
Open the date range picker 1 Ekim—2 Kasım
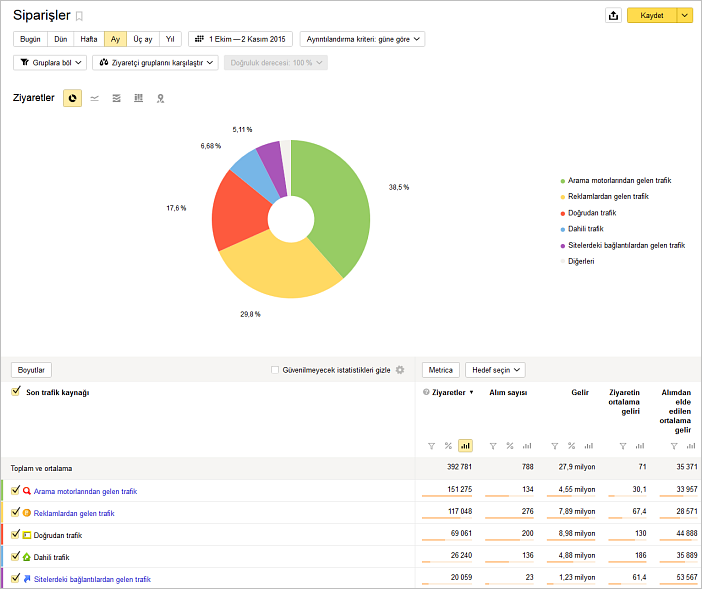pos(240,39)
